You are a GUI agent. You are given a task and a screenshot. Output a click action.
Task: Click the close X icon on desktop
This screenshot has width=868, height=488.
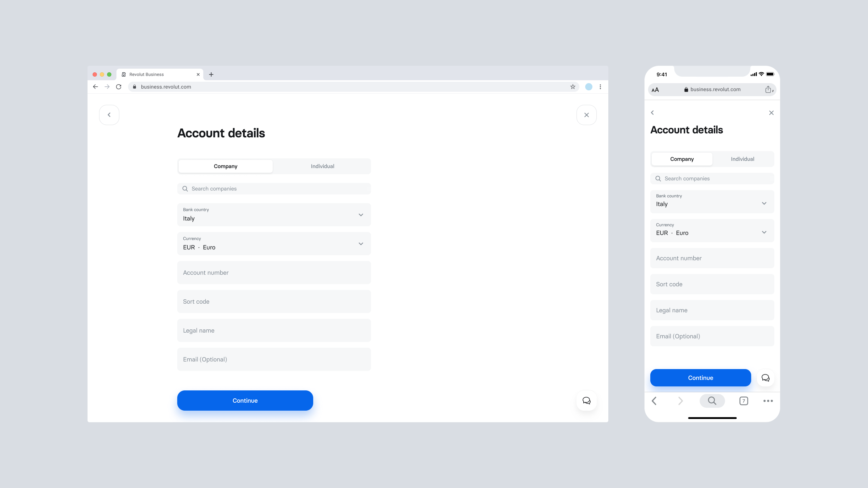(587, 114)
